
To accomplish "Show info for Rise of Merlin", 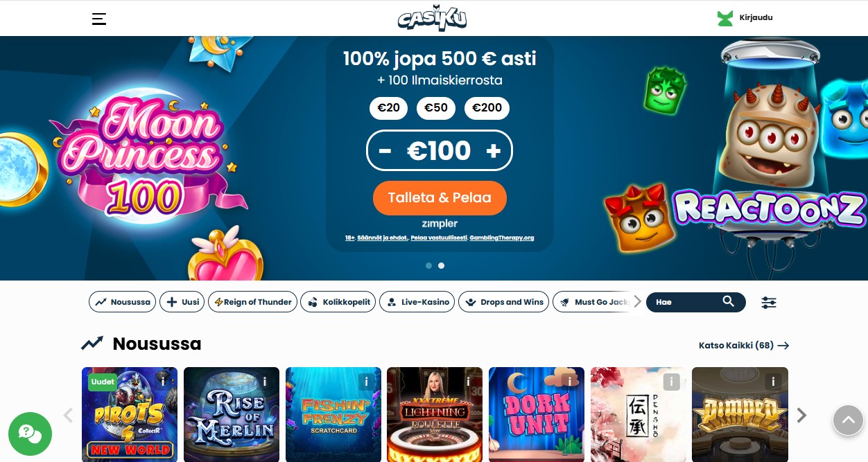I will click(265, 382).
